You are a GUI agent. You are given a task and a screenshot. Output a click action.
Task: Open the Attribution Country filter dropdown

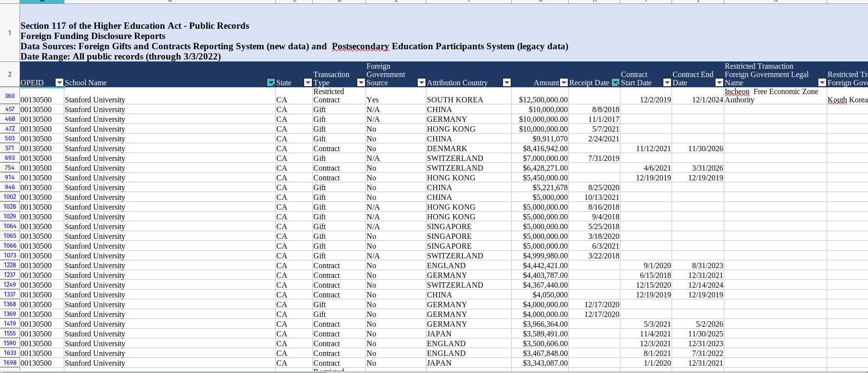[x=507, y=83]
